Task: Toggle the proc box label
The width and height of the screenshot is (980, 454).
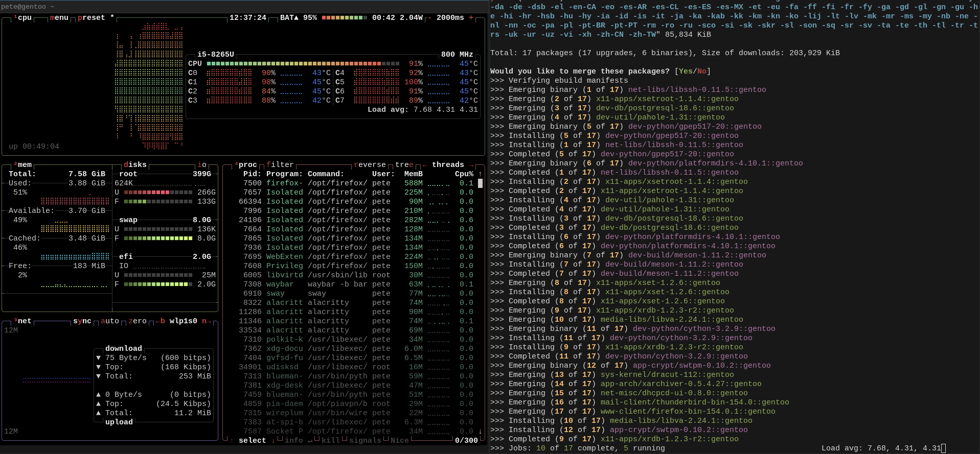Action: 245,165
